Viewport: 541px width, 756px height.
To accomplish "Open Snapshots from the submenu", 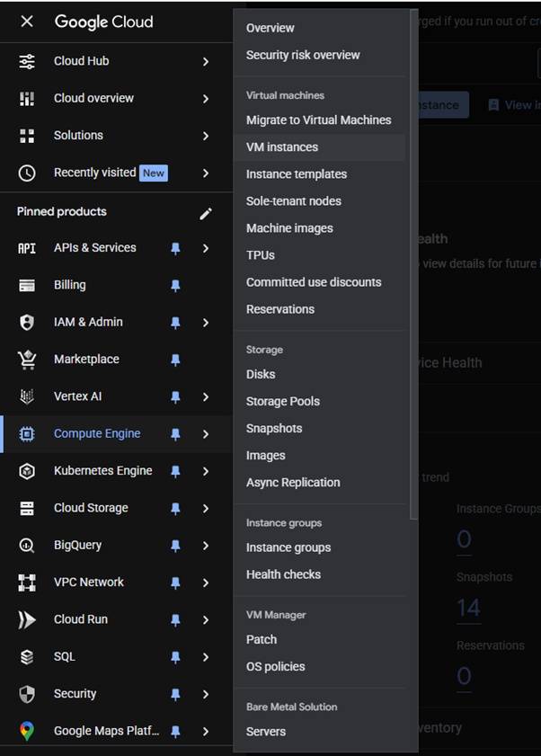I will point(319,428).
